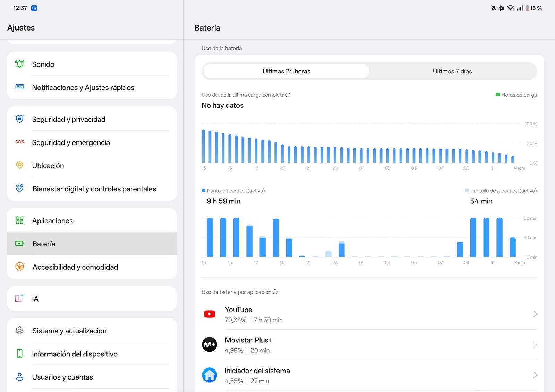The height and width of the screenshot is (392, 555).
Task: Tap the Ubicación pin icon
Action: pyautogui.click(x=20, y=165)
